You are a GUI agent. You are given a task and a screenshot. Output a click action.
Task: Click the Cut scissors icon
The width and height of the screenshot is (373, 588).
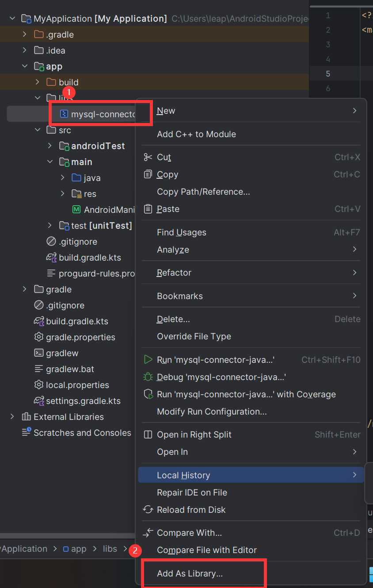click(148, 157)
